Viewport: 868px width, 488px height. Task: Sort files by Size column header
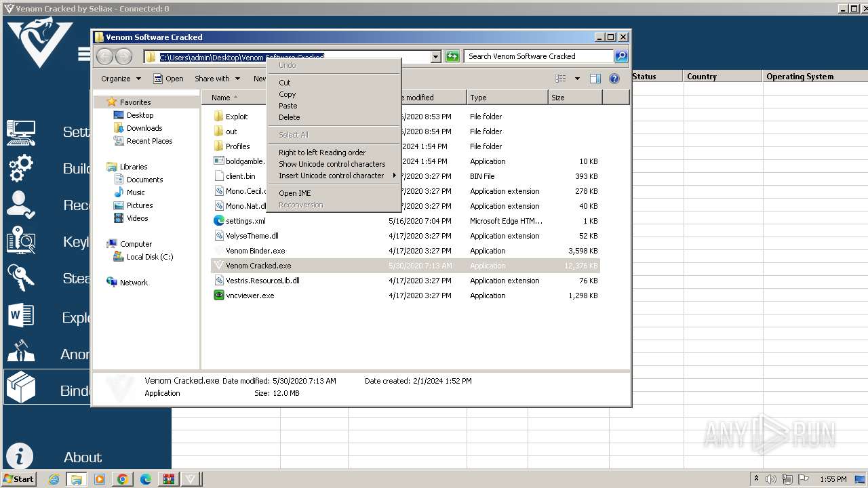click(x=575, y=98)
